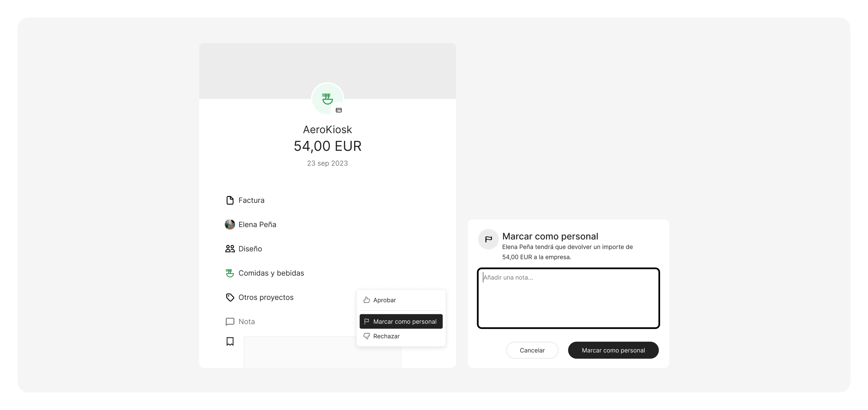This screenshot has height=410, width=868.
Task: Click the Comidas y bebidas category label
Action: [271, 273]
